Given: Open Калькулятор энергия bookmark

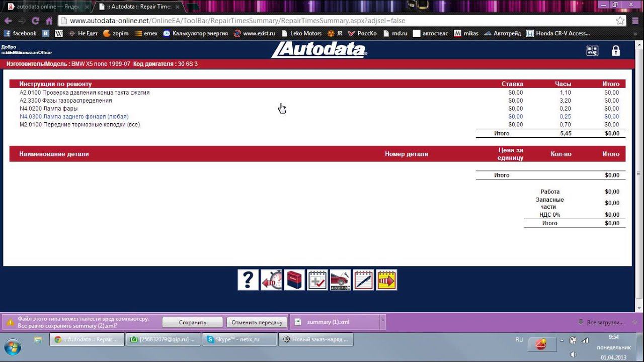Looking at the screenshot, I should coord(195,34).
